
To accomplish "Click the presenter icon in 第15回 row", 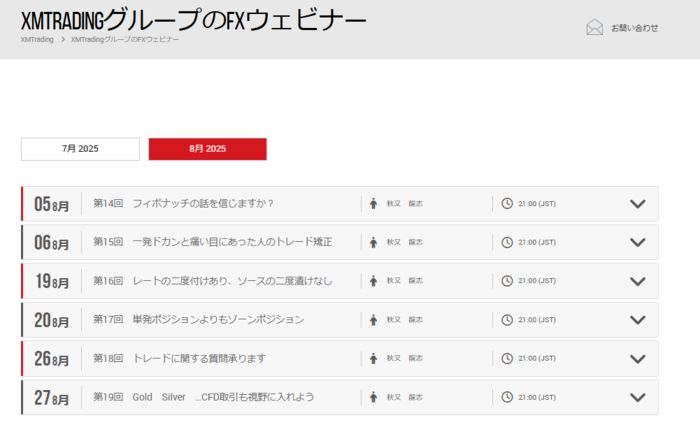I will (x=374, y=242).
